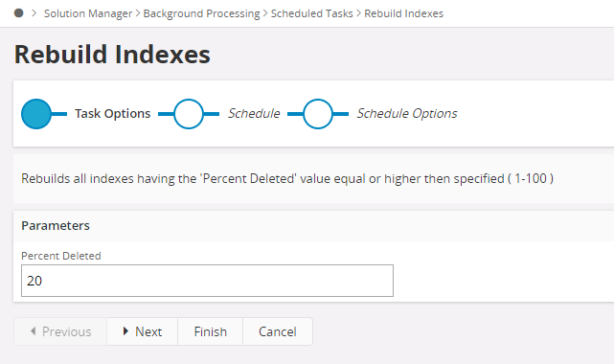614x364 pixels.
Task: Jump to the Schedule wizard step label
Action: pyautogui.click(x=254, y=113)
